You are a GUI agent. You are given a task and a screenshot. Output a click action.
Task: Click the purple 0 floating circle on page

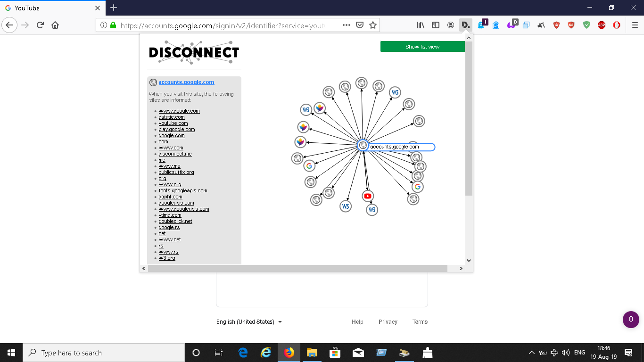(x=631, y=320)
